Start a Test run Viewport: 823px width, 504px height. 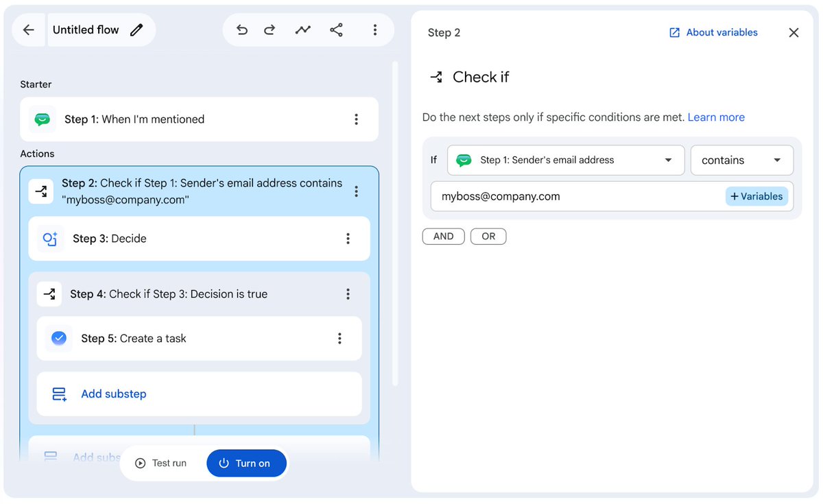(160, 464)
